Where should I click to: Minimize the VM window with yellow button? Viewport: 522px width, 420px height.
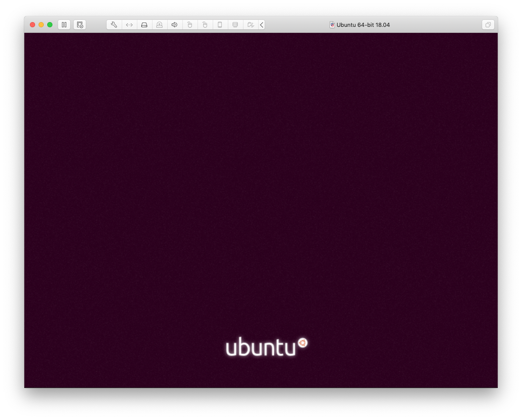click(41, 25)
